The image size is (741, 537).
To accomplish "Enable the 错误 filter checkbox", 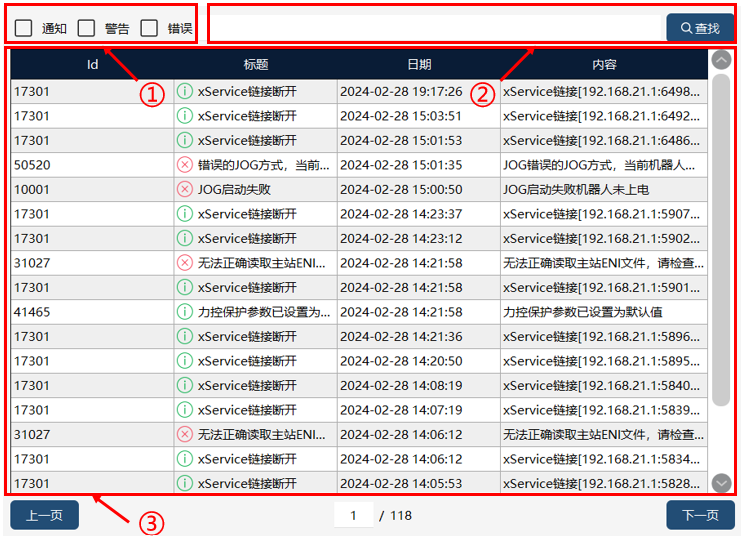I will coord(149,28).
